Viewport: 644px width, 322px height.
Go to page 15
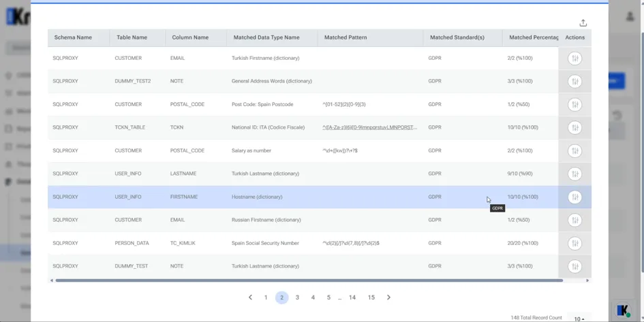371,297
